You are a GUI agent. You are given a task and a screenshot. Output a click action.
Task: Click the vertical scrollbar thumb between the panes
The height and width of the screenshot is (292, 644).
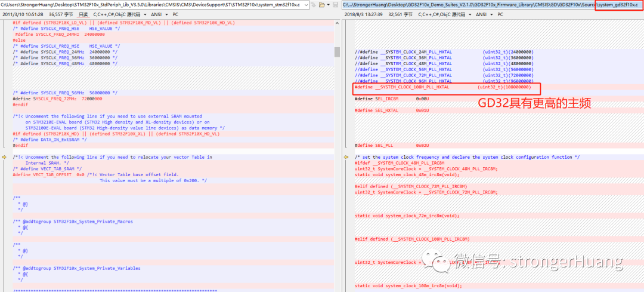coord(337,52)
